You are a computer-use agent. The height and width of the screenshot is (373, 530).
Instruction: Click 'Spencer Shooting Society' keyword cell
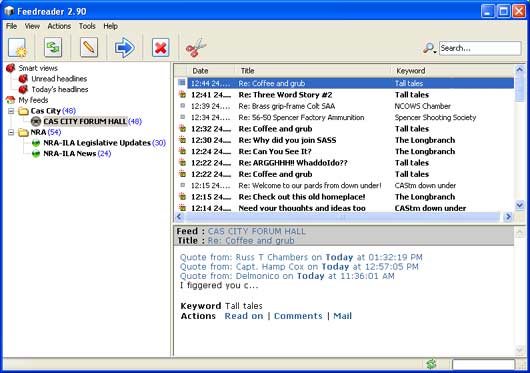pyautogui.click(x=435, y=118)
